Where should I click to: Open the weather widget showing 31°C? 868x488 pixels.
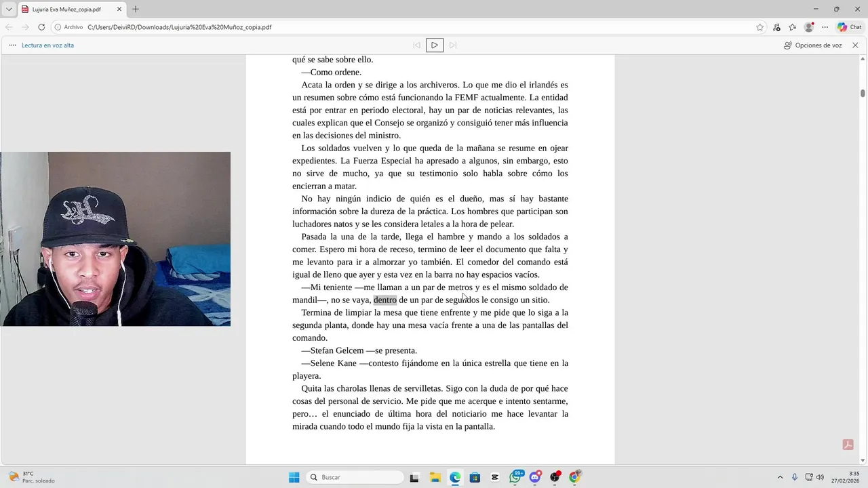click(32, 477)
